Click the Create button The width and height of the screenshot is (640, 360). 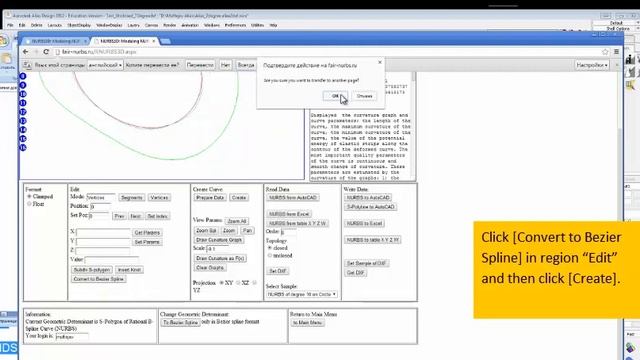click(239, 198)
